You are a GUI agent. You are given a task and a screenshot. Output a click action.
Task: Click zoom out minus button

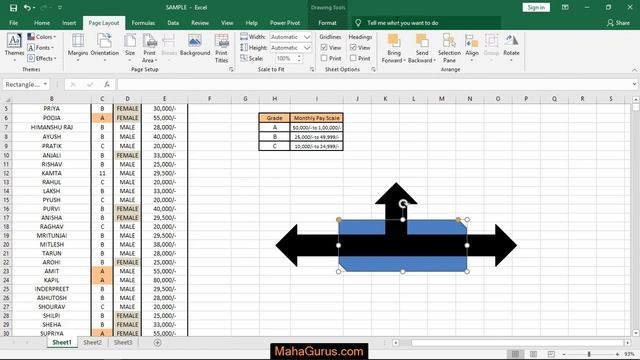[564, 354]
